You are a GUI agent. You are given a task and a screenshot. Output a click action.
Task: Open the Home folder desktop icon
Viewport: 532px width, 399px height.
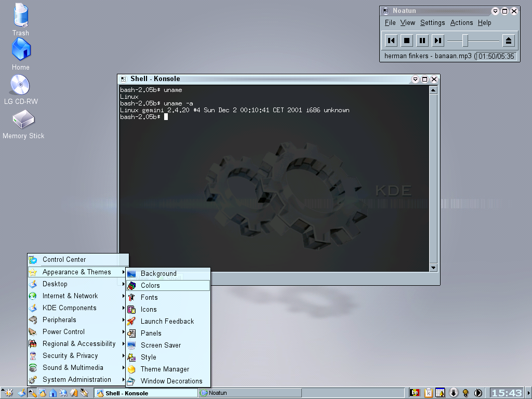coord(21,49)
